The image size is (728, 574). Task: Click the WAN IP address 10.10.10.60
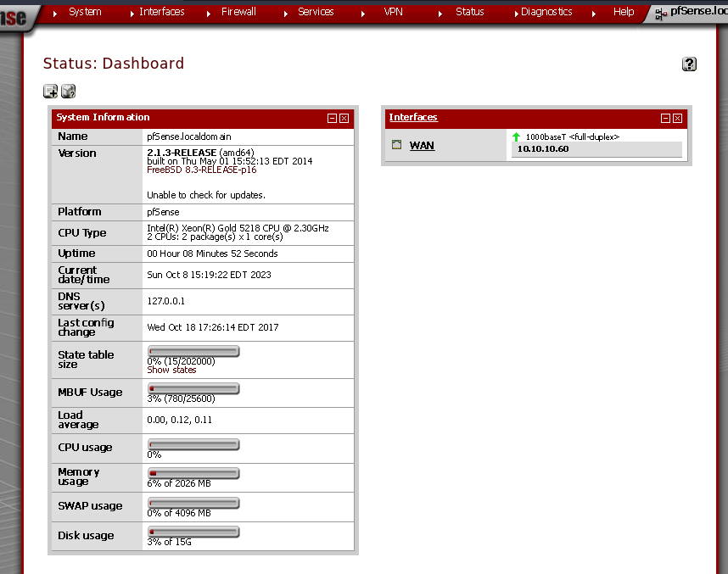pos(543,149)
